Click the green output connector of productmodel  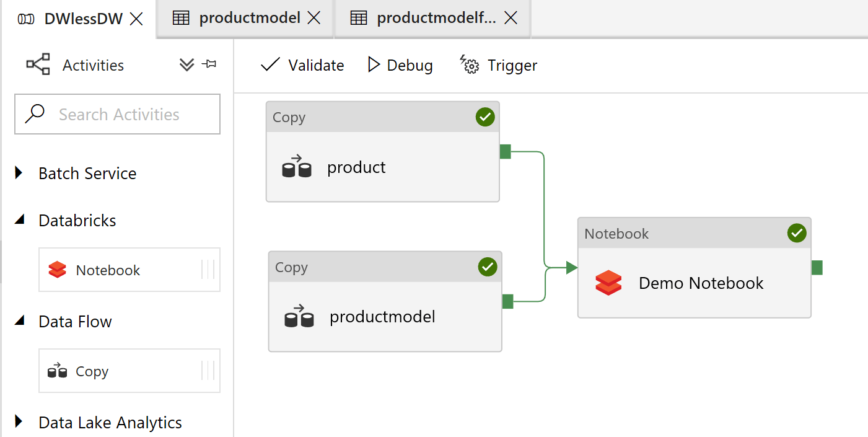pyautogui.click(x=507, y=301)
